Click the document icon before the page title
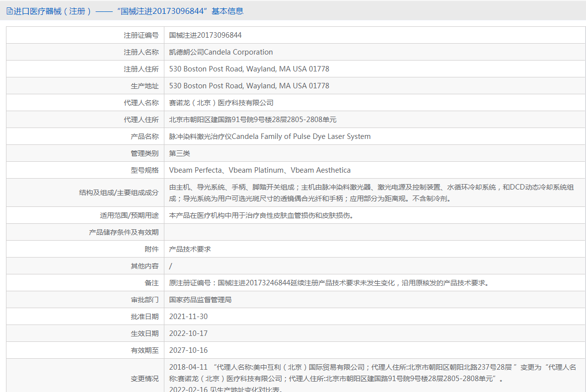Image resolution: width=586 pixels, height=392 pixels. pyautogui.click(x=9, y=11)
